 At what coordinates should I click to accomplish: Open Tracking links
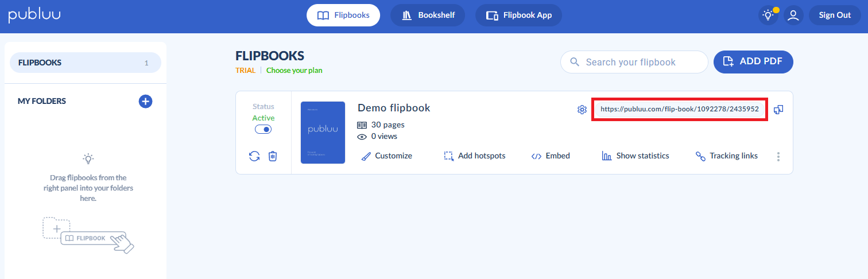pyautogui.click(x=727, y=156)
